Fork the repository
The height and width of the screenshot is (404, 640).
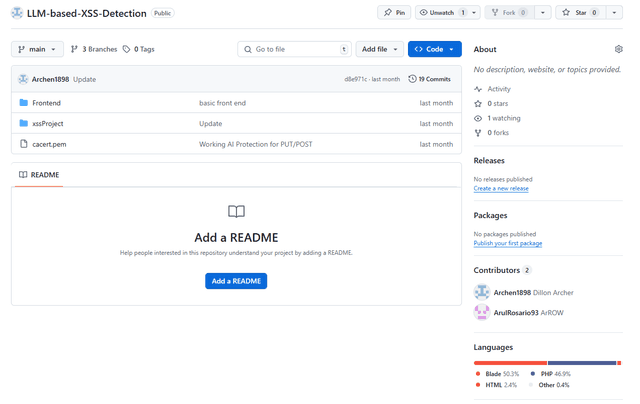point(509,13)
